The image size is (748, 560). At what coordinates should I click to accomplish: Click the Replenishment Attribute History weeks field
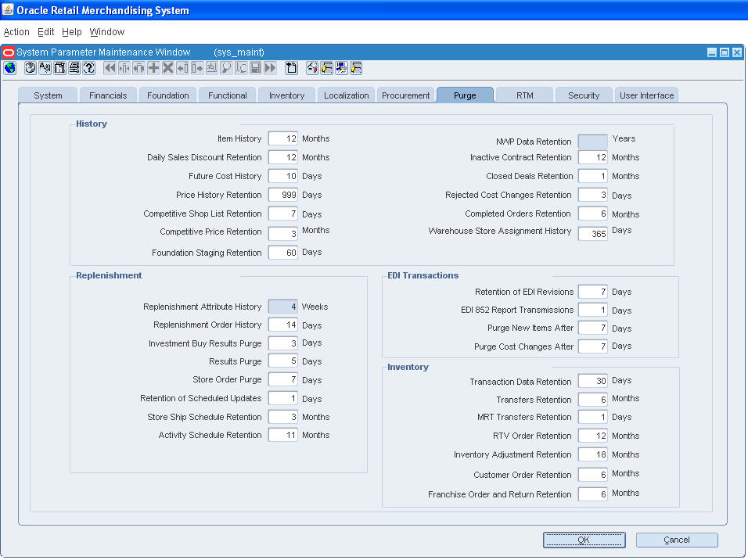[283, 307]
